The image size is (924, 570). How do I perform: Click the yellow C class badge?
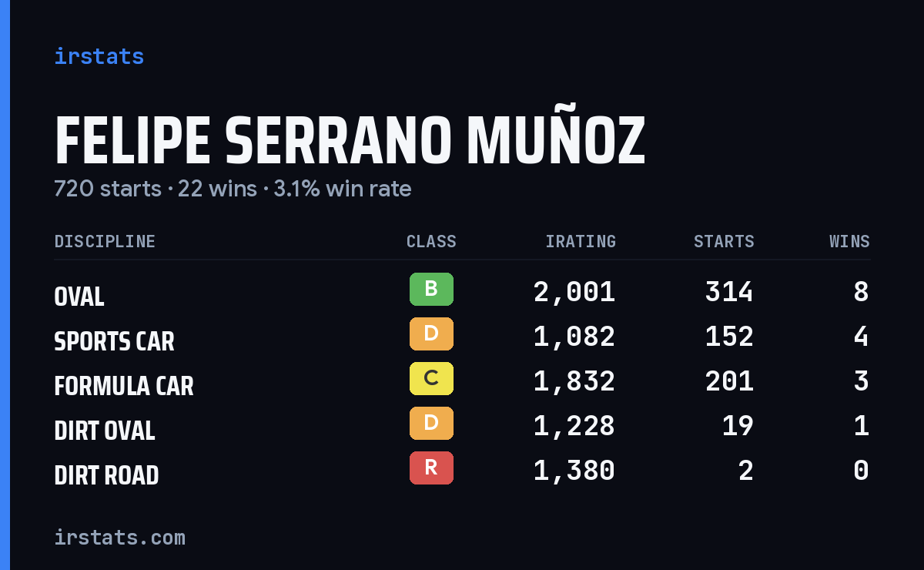click(431, 379)
